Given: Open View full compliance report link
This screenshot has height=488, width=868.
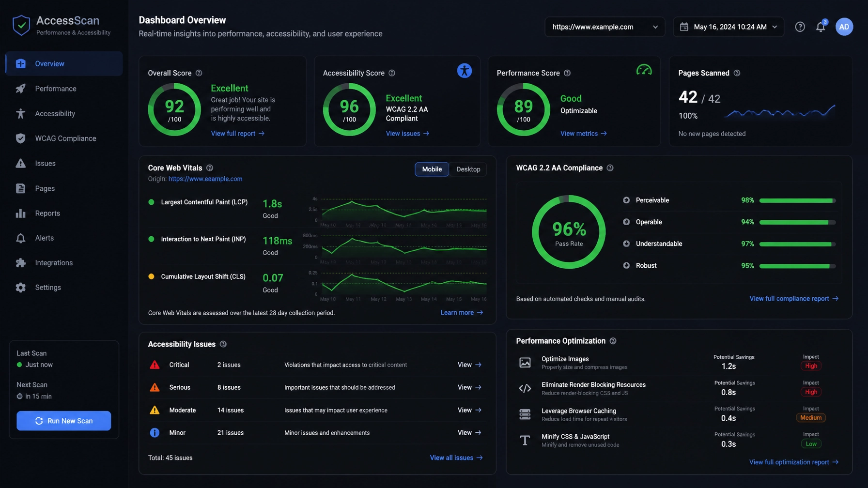Looking at the screenshot, I should point(794,299).
